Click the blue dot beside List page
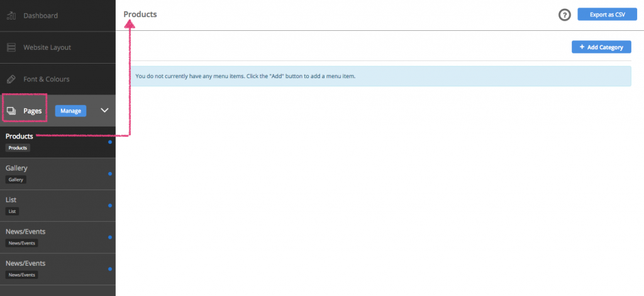 pyautogui.click(x=110, y=205)
